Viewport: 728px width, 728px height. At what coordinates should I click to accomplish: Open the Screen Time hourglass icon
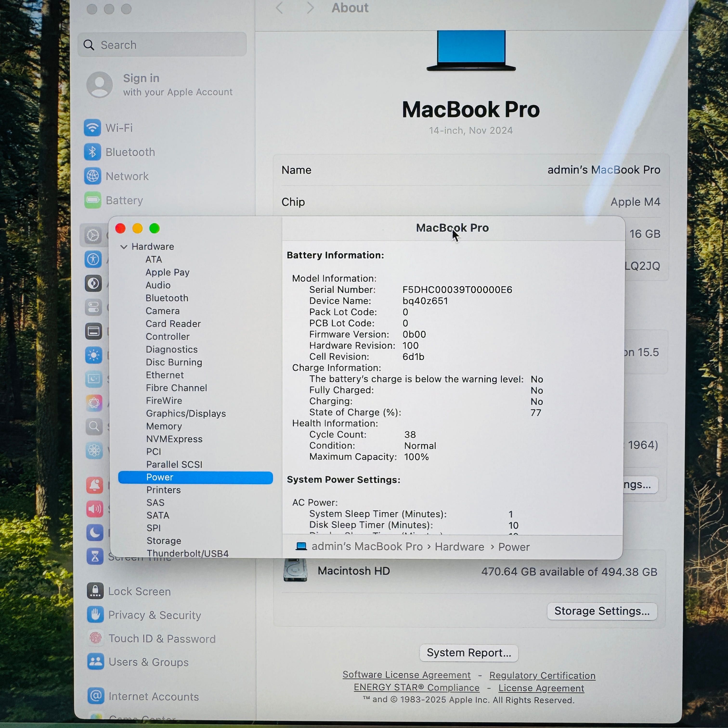click(x=95, y=556)
